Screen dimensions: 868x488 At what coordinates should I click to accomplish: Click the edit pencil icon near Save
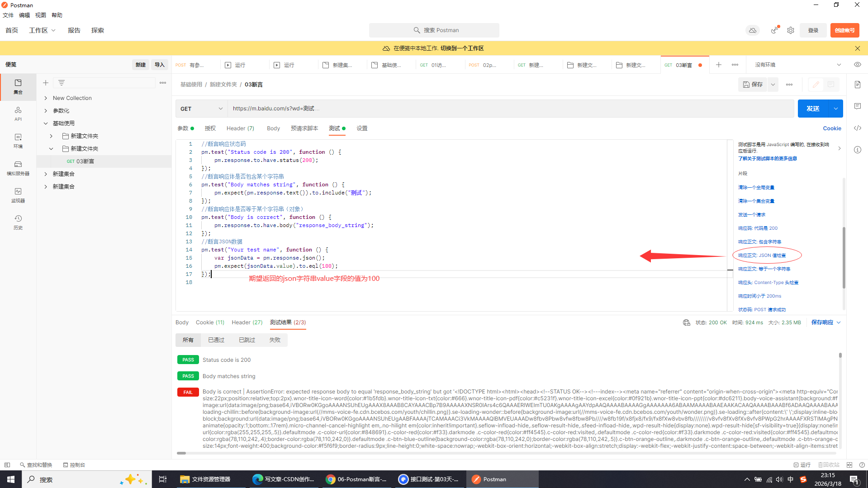pyautogui.click(x=816, y=85)
